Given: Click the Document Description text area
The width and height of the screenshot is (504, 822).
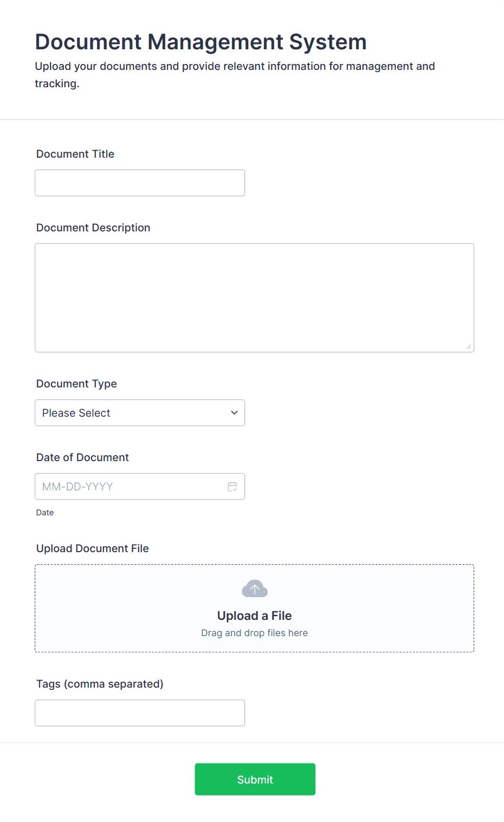Looking at the screenshot, I should coord(254,297).
